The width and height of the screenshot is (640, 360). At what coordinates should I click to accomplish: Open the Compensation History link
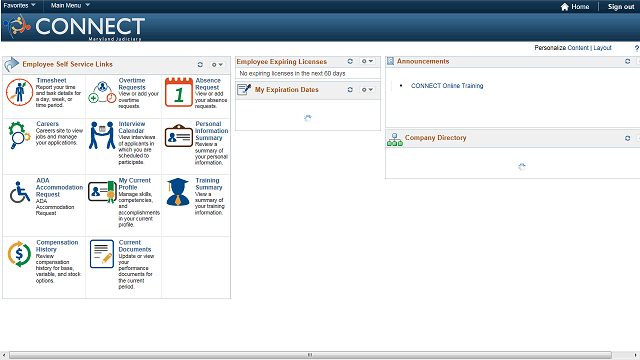point(57,246)
